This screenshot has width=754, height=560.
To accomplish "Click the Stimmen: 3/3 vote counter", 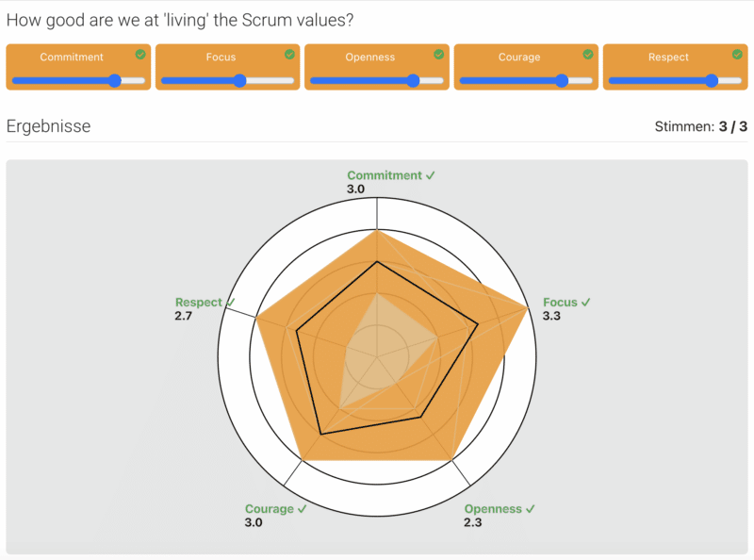I will point(701,125).
